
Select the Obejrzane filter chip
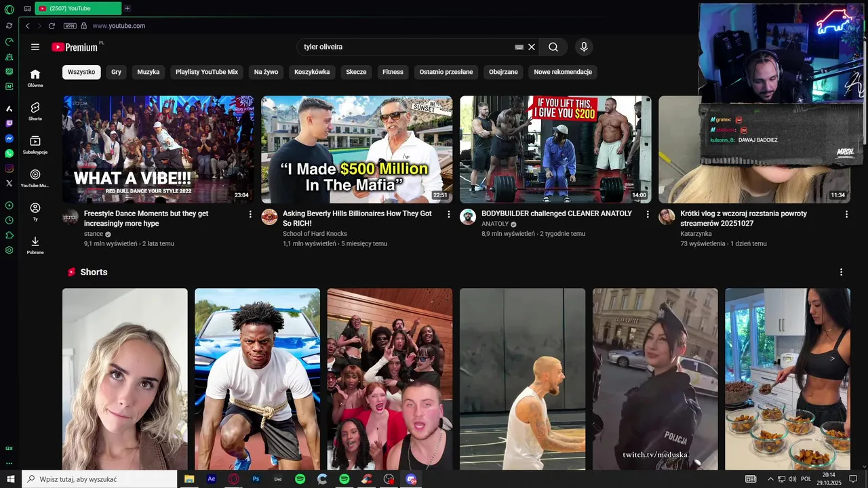503,72
